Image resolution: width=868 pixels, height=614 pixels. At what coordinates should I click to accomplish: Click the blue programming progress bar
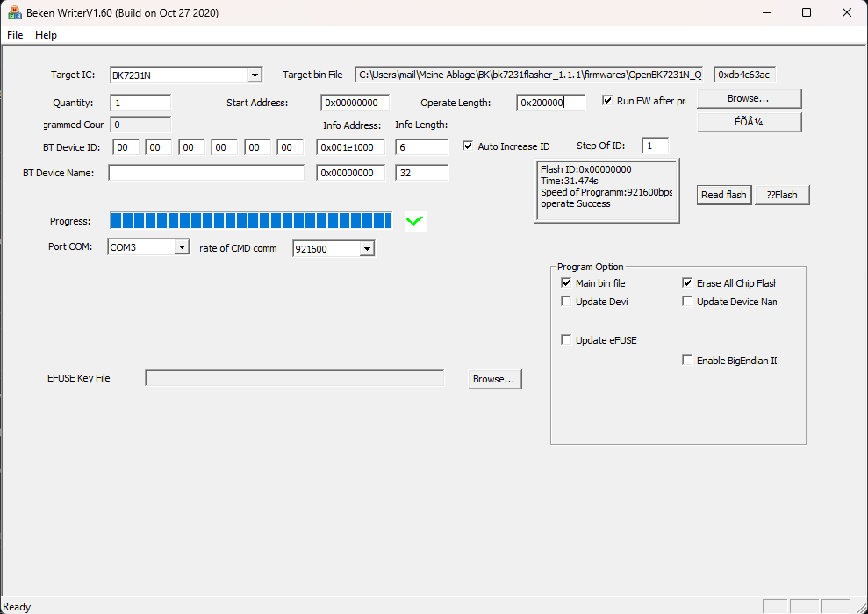click(x=250, y=220)
